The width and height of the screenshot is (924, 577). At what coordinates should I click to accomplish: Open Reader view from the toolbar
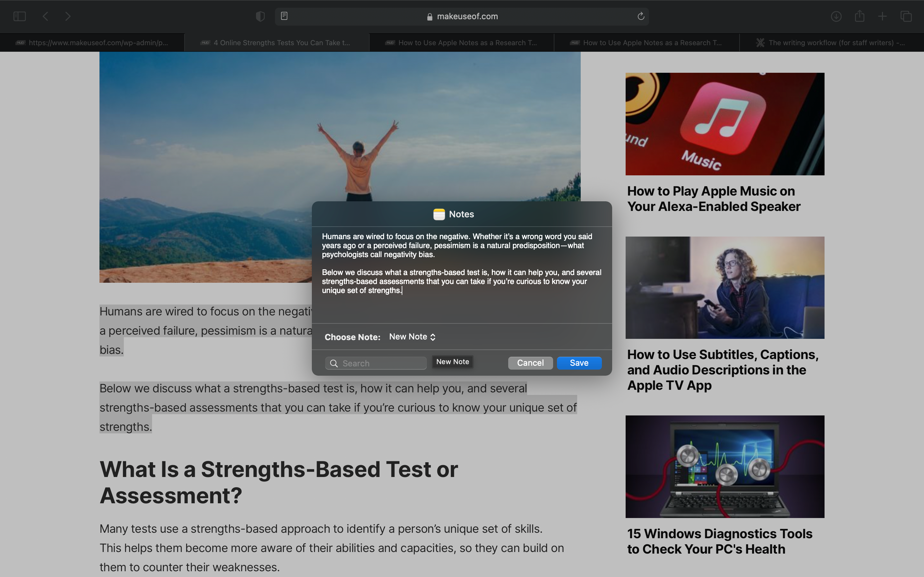pyautogui.click(x=284, y=16)
